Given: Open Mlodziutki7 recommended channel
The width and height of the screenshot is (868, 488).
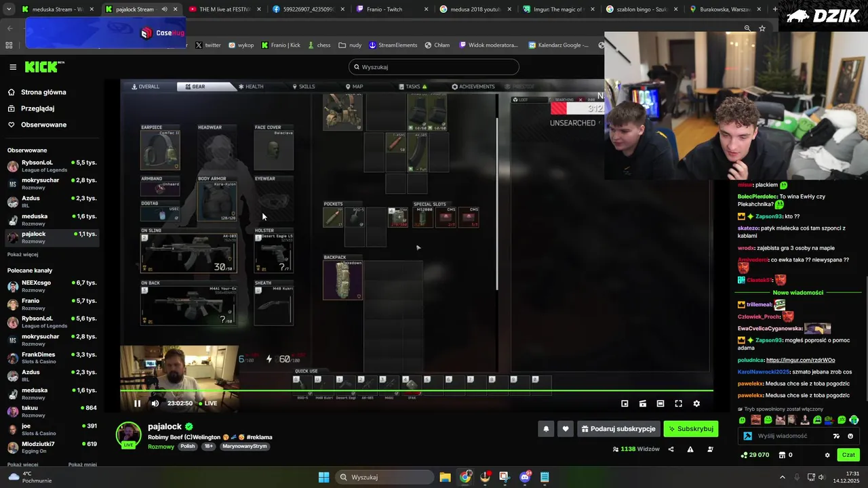Looking at the screenshot, I should pos(52,447).
